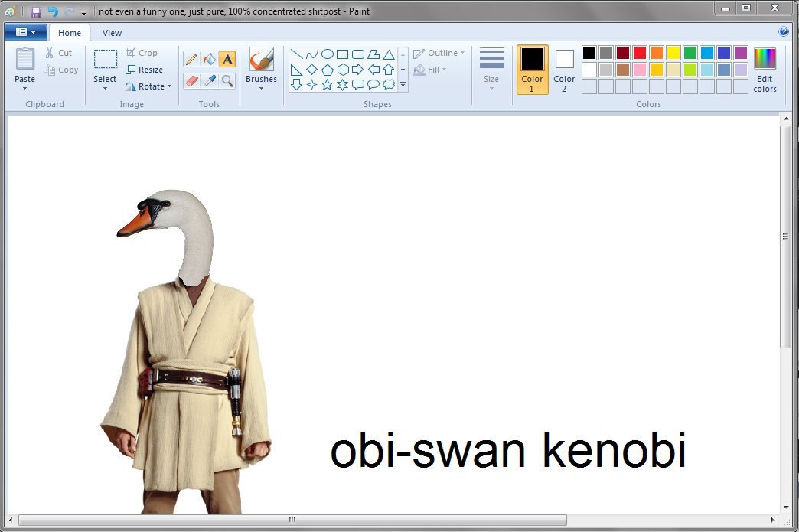Viewport: 799px width, 532px height.
Task: Expand the Paste options arrow
Action: tap(24, 89)
